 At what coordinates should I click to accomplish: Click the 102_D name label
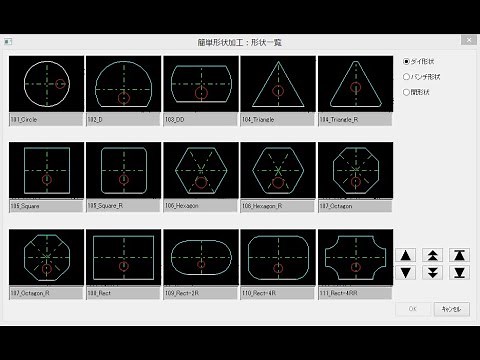coord(123,120)
